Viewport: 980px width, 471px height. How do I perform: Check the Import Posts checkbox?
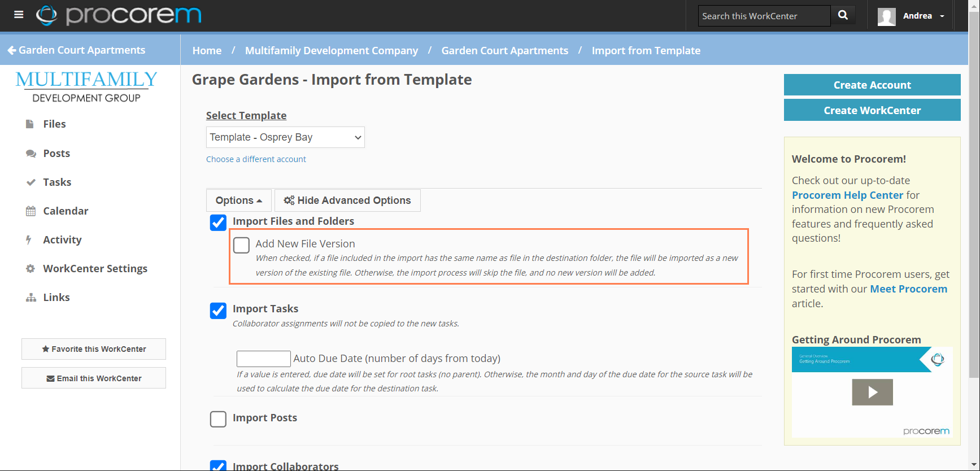click(218, 419)
